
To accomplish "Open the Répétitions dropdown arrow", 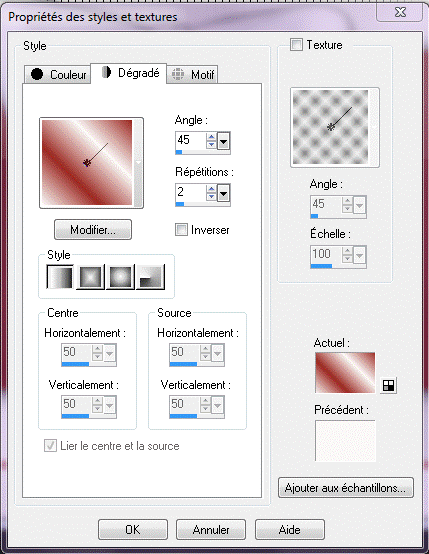I will [223, 193].
